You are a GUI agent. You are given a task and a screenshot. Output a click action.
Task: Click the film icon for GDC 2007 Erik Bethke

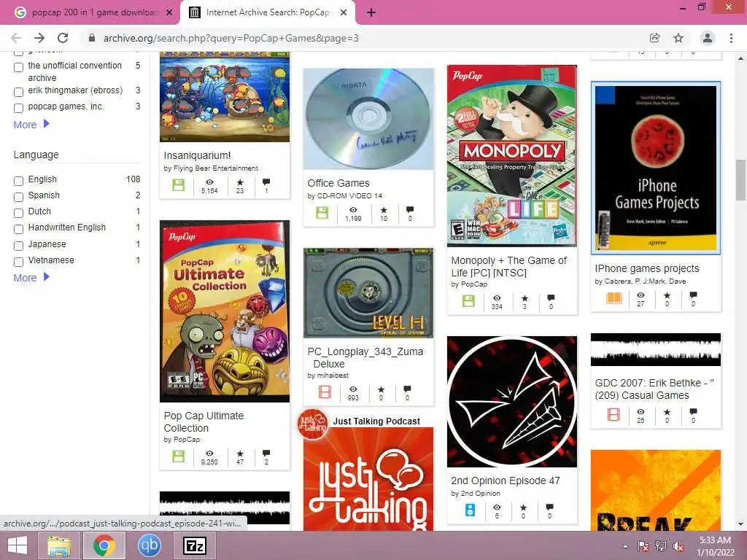614,414
